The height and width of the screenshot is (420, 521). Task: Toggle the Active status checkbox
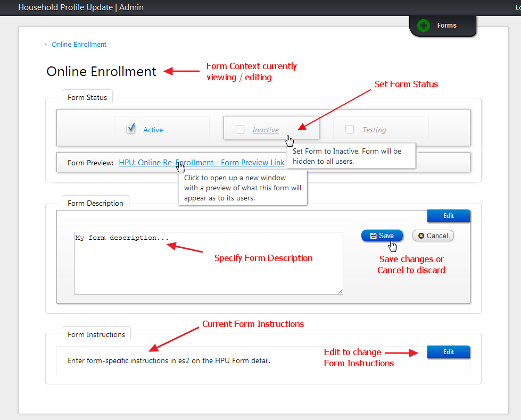pyautogui.click(x=130, y=129)
